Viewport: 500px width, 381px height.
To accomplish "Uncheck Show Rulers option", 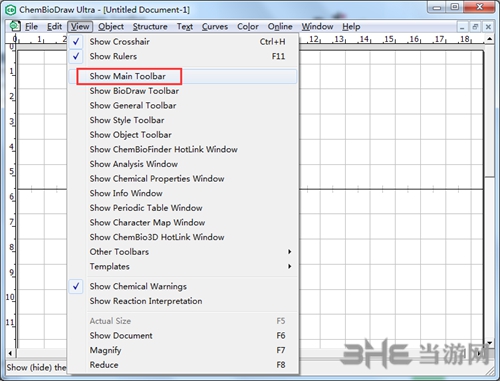I will (x=183, y=56).
